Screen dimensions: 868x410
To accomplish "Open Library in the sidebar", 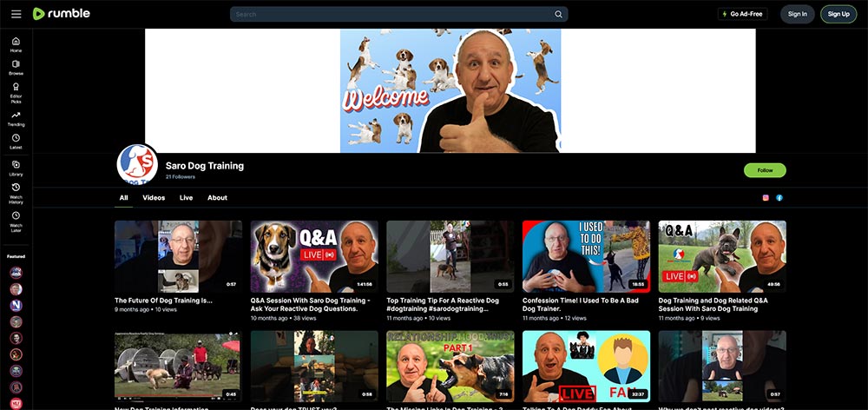I will (16, 168).
